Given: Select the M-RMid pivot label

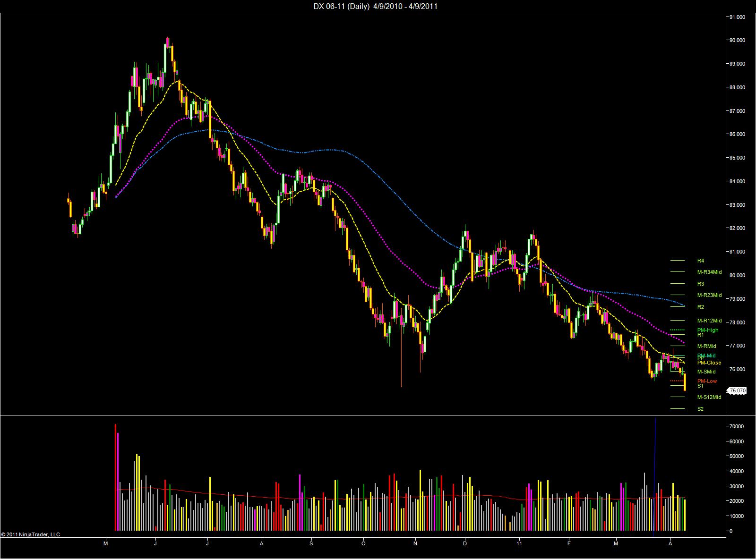Looking at the screenshot, I should point(706,346).
